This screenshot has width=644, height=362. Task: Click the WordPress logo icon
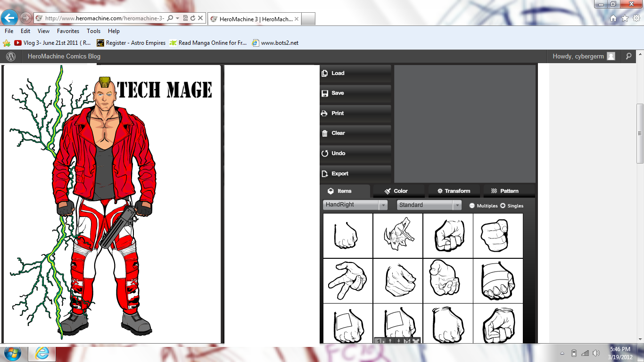point(11,57)
